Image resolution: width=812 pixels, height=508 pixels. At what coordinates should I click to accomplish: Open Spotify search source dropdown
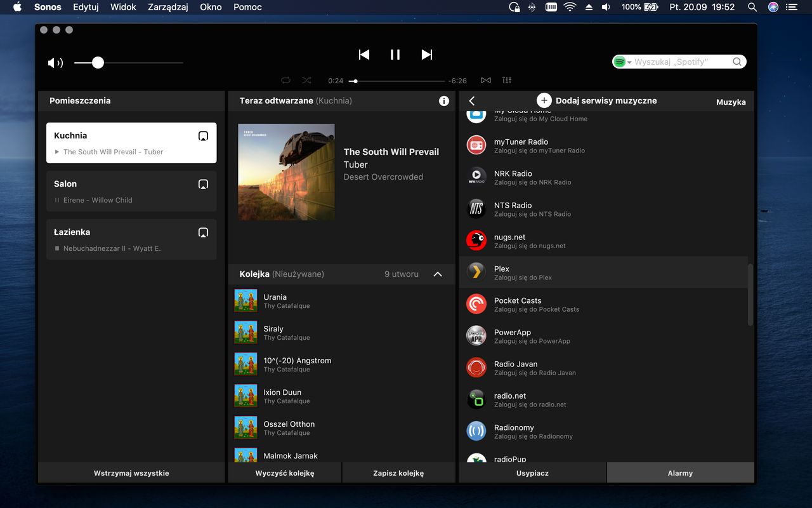(623, 62)
